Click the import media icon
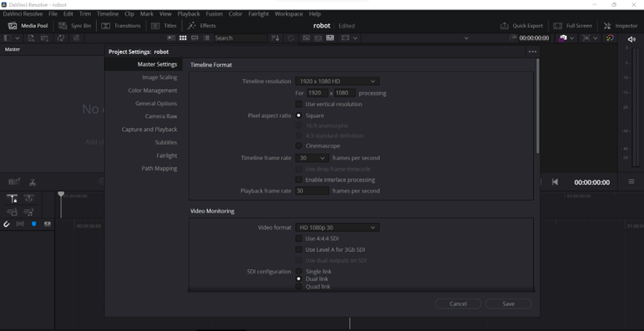The image size is (644, 331). click(31, 38)
